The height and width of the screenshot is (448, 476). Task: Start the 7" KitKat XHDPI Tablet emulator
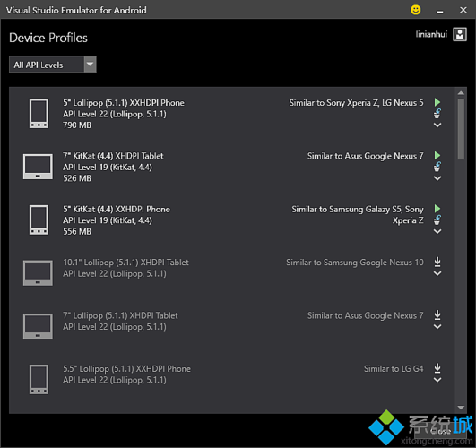click(437, 155)
